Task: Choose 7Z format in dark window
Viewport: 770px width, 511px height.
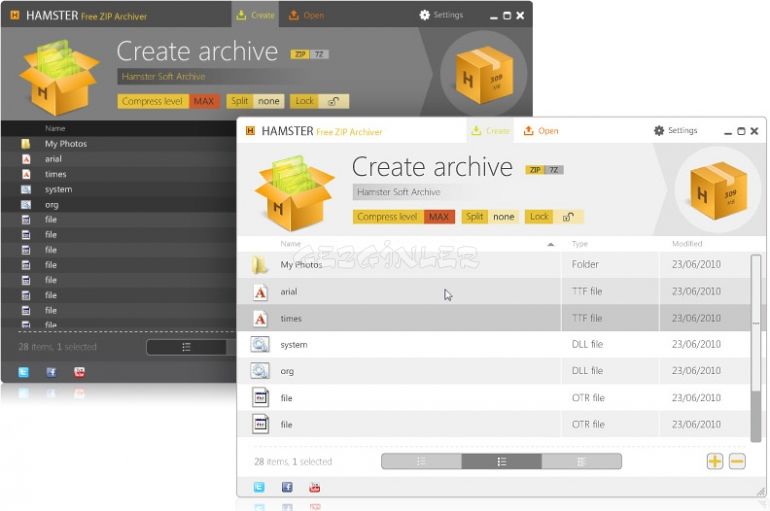Action: coord(319,54)
